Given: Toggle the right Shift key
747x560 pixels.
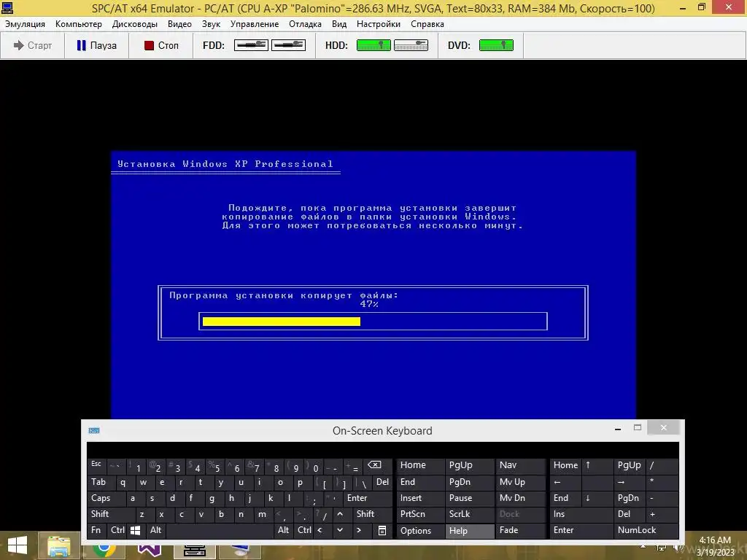Looking at the screenshot, I should [371, 514].
